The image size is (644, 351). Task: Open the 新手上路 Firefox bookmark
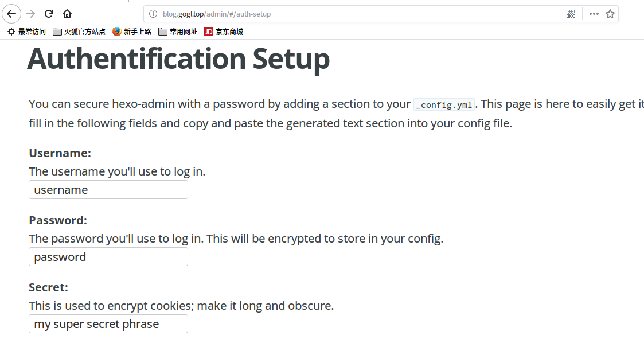tap(132, 32)
